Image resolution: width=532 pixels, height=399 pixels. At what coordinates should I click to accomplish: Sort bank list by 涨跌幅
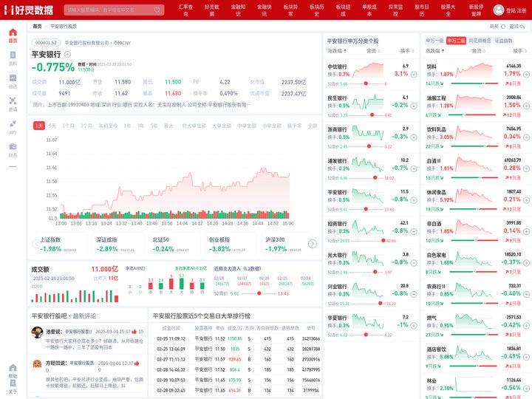coord(337,51)
